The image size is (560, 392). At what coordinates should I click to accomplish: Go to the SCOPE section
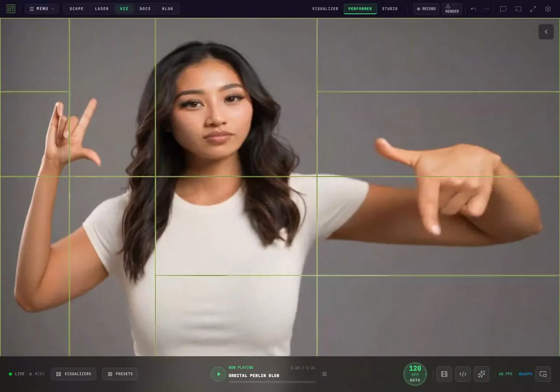(x=77, y=9)
